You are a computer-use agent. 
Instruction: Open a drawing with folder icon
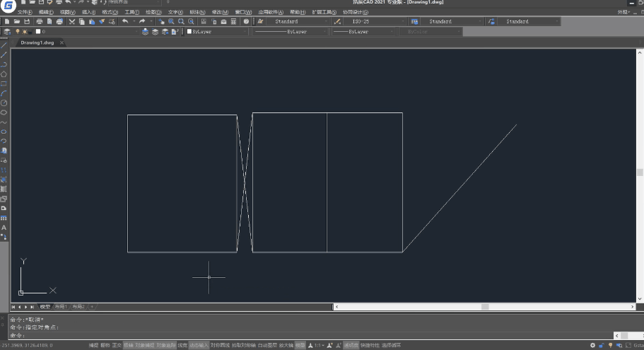point(17,21)
